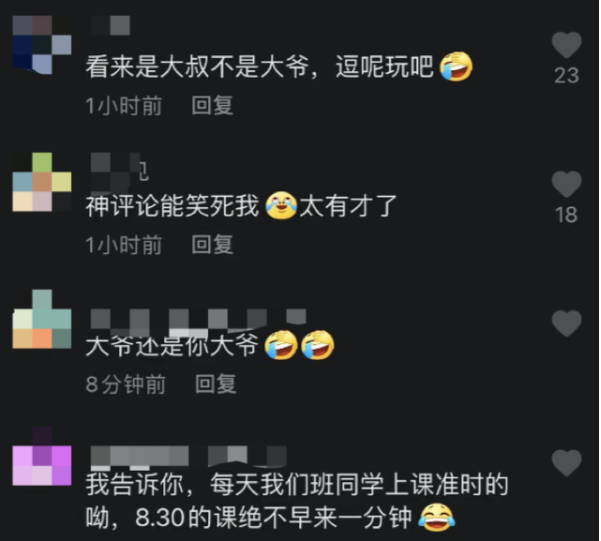This screenshot has height=541, width=601.
Task: Tap the 23 like count
Action: tap(567, 75)
